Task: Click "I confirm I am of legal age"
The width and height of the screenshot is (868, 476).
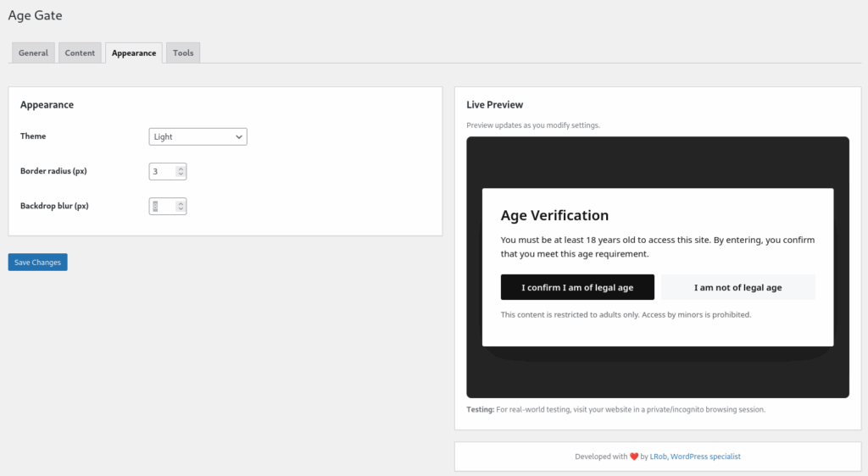Action: (x=577, y=287)
